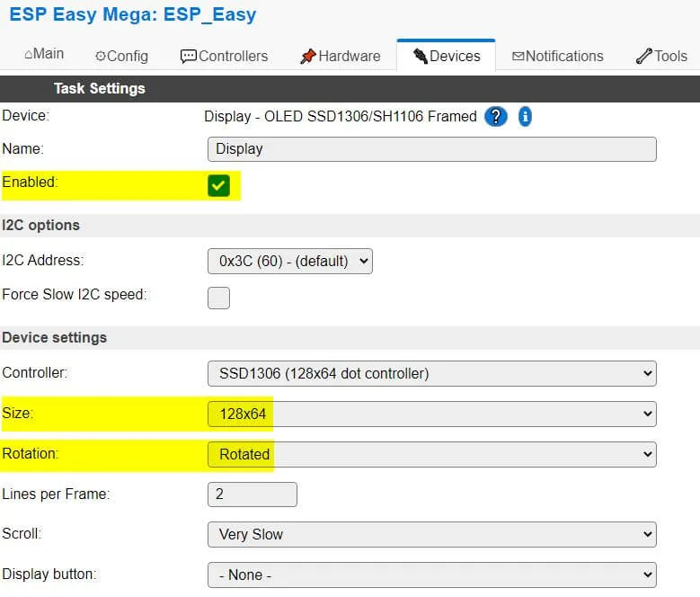Open the Display button dropdown

point(431,575)
